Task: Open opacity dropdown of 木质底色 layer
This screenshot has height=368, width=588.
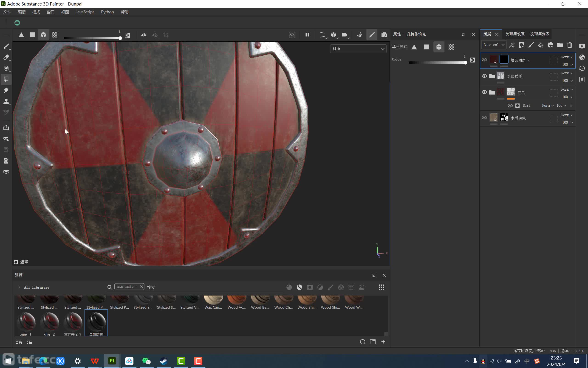Action: [567, 122]
